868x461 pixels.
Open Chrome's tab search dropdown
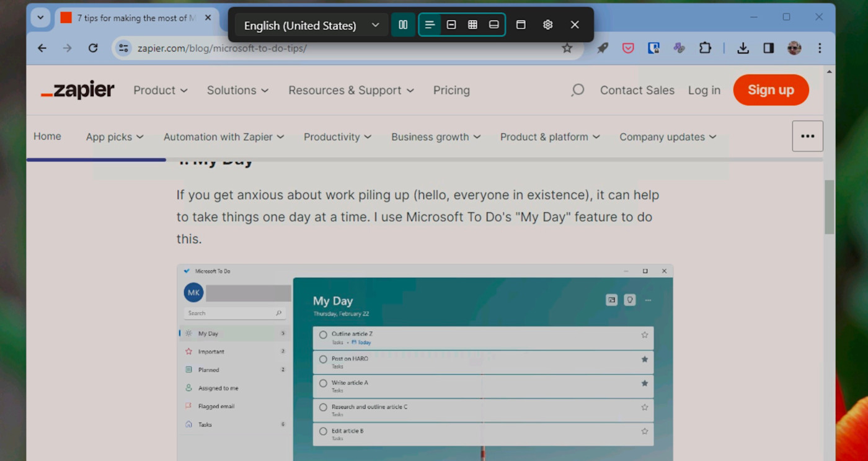(40, 17)
